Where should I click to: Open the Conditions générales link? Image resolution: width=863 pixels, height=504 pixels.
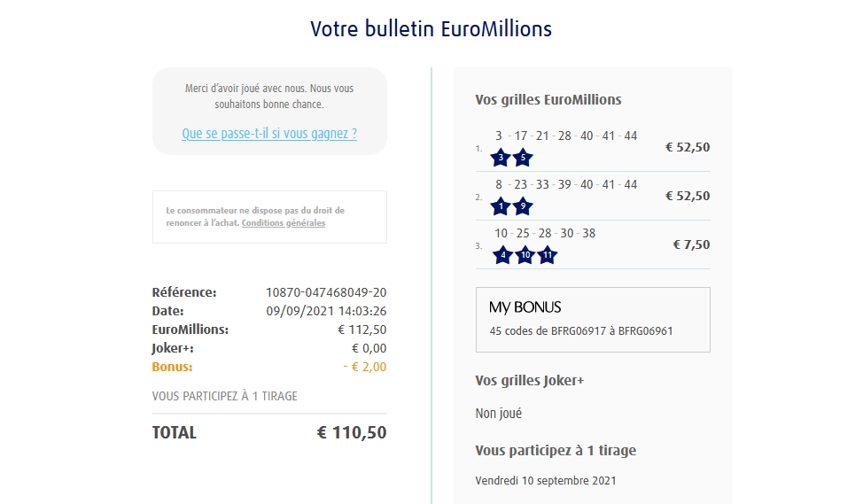283,223
